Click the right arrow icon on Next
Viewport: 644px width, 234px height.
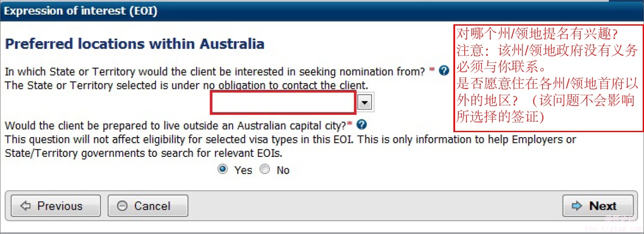[577, 206]
